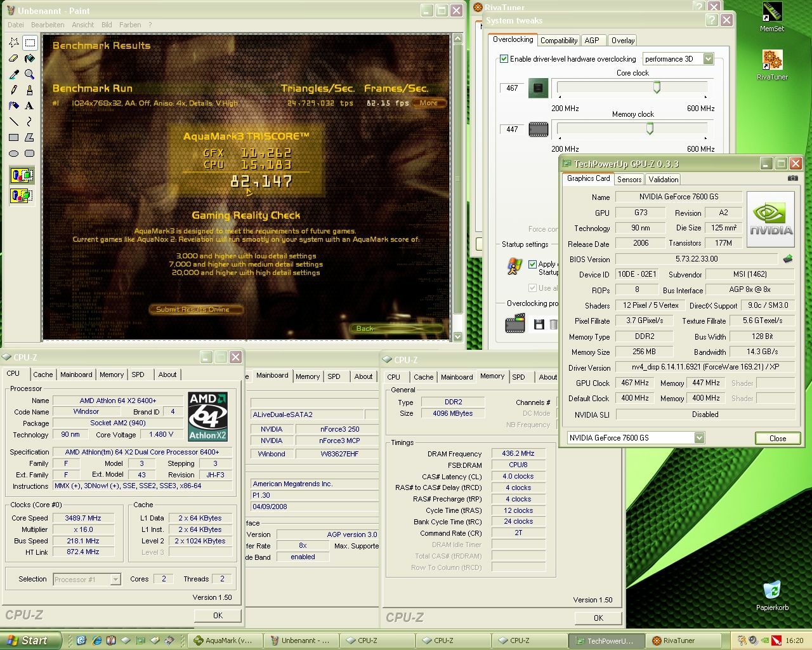The height and width of the screenshot is (650, 812).
Task: Pick the Curve tool in Paint
Action: point(30,122)
